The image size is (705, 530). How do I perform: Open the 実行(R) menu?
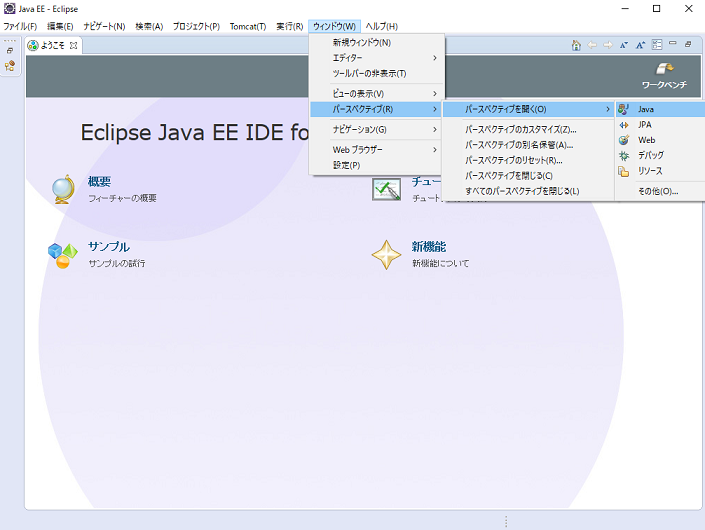click(290, 27)
